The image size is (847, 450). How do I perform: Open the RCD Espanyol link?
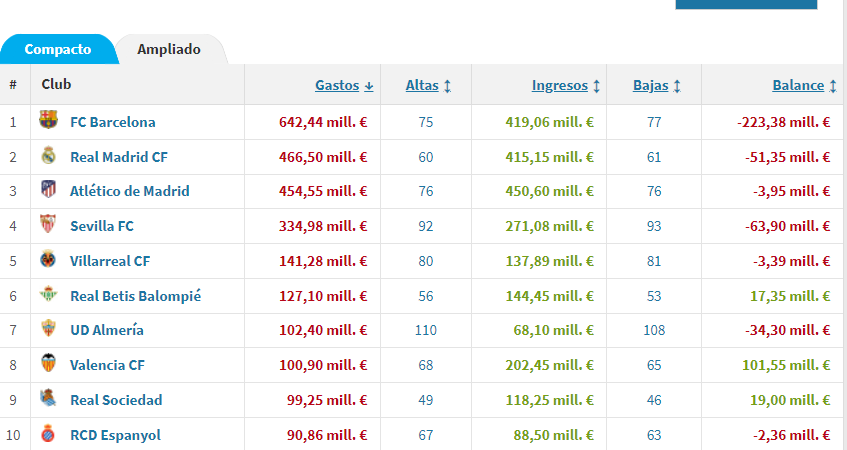click(116, 435)
